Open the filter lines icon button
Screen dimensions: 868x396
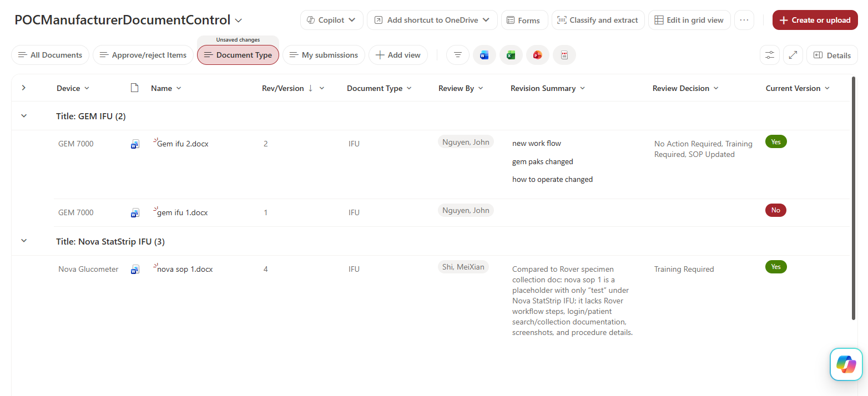click(458, 55)
